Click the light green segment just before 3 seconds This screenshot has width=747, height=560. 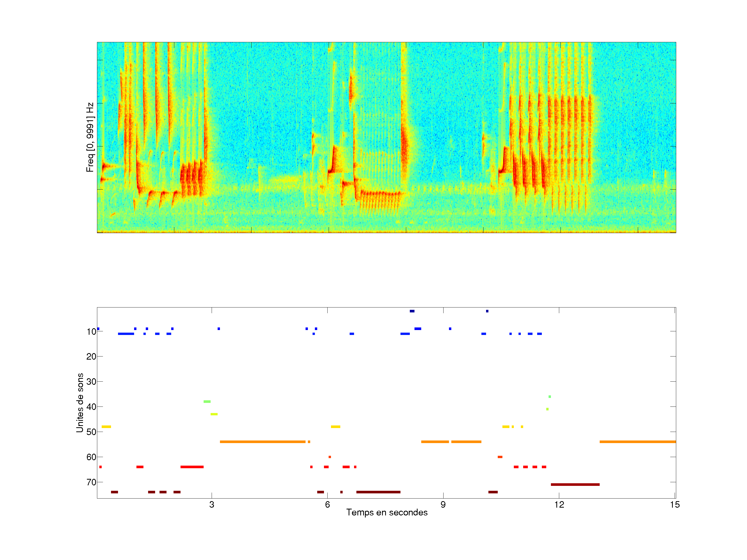click(x=207, y=401)
